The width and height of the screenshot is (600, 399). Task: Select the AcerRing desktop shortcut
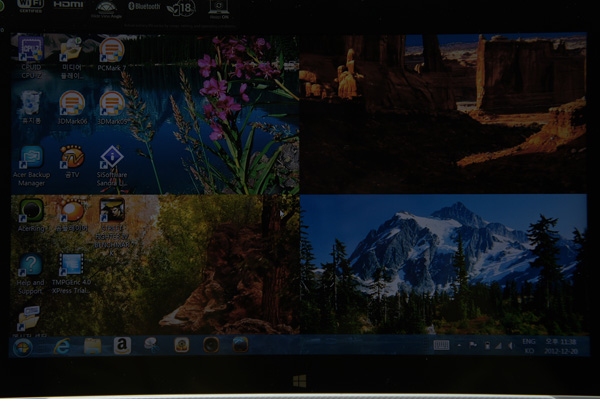click(31, 215)
